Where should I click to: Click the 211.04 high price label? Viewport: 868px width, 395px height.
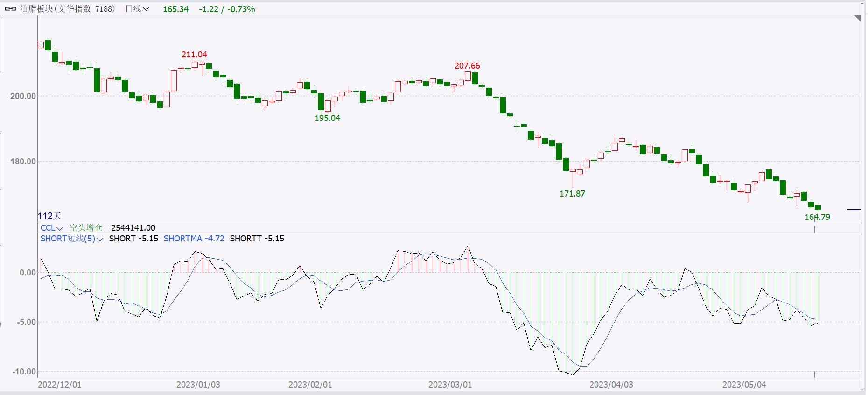pyautogui.click(x=194, y=55)
